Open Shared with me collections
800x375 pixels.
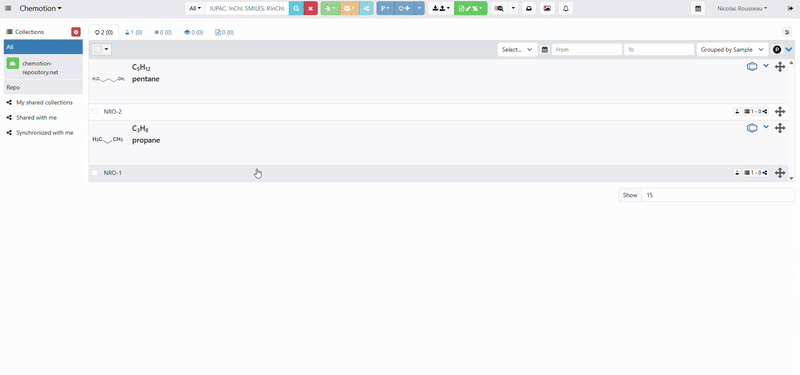pos(37,117)
